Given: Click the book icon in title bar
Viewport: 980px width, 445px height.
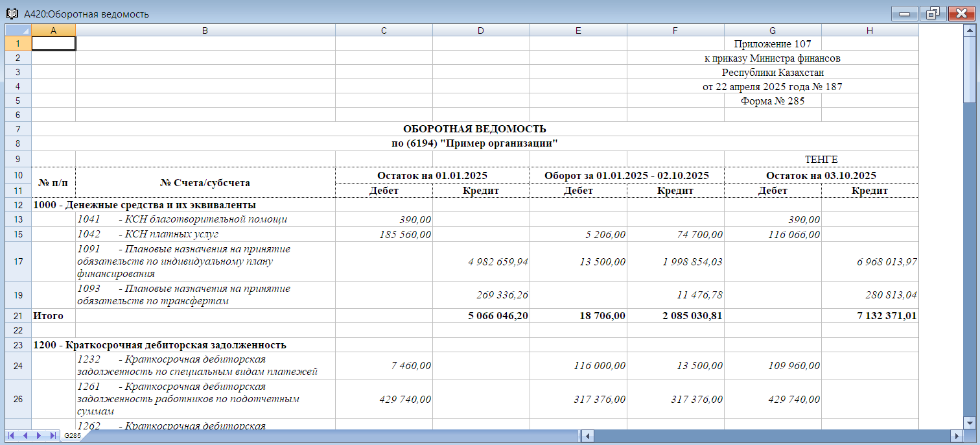Looking at the screenshot, I should pos(12,14).
